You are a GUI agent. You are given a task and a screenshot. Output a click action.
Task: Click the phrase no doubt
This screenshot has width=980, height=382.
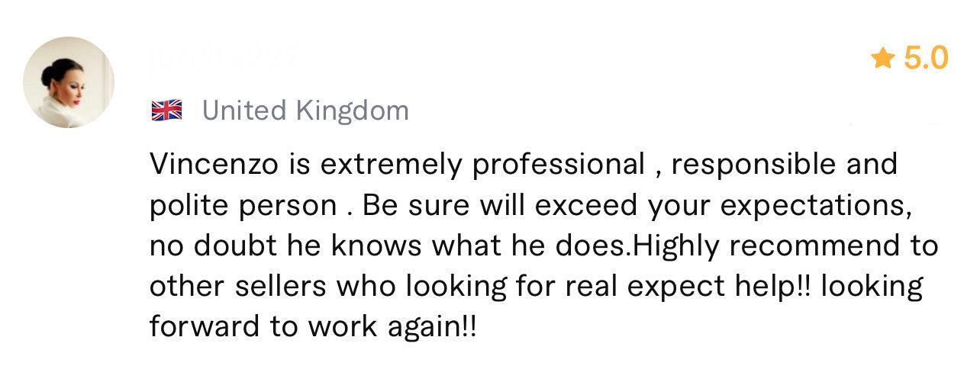[214, 247]
